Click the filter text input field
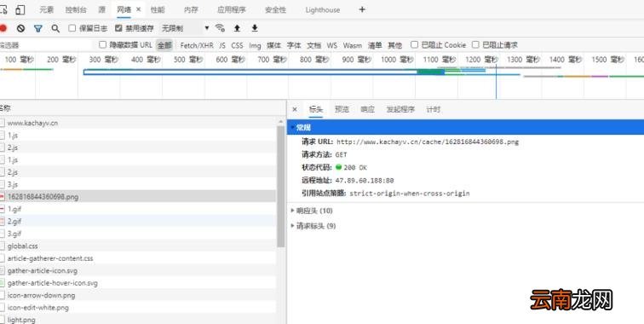Viewport: 644px width, 324px height. [47, 45]
